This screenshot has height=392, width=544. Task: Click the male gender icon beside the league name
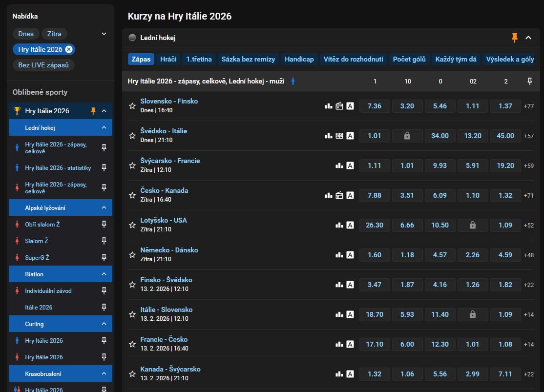[293, 81]
